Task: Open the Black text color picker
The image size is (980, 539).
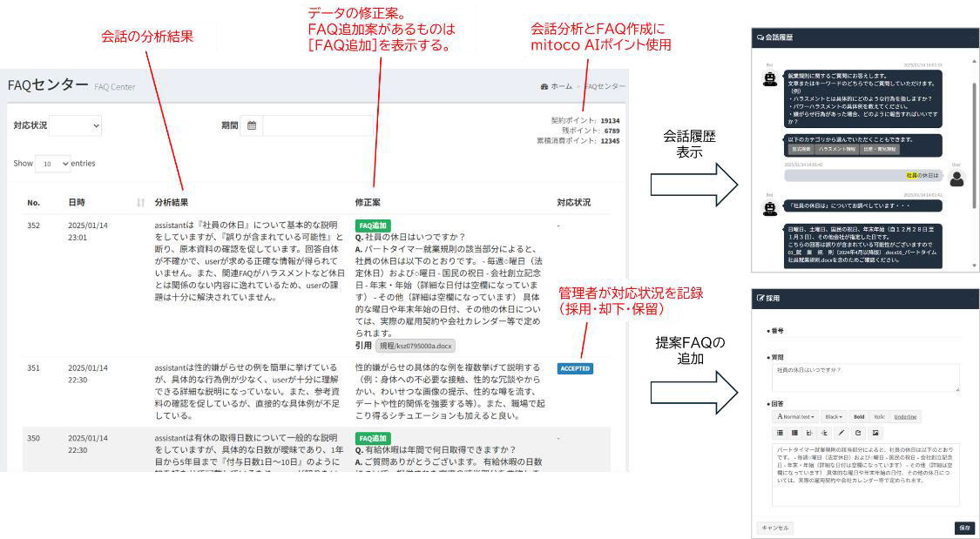Action: tap(833, 416)
